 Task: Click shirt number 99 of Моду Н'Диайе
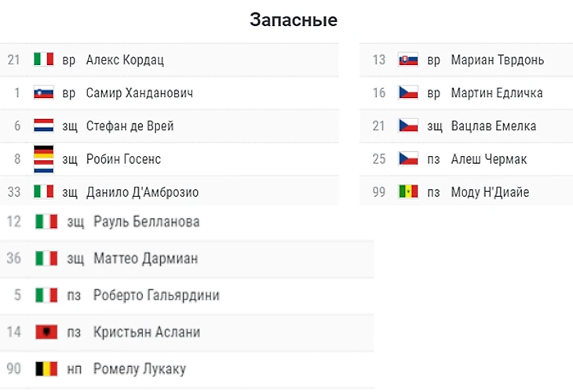380,192
